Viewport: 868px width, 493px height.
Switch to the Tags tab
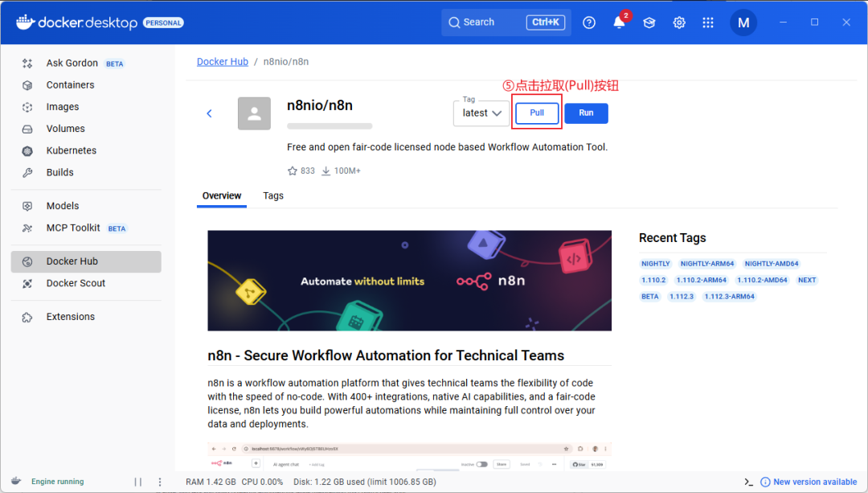point(273,195)
